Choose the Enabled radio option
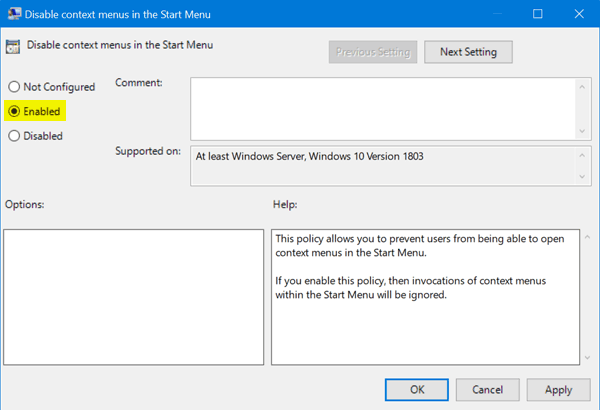The image size is (600, 410). pyautogui.click(x=14, y=111)
